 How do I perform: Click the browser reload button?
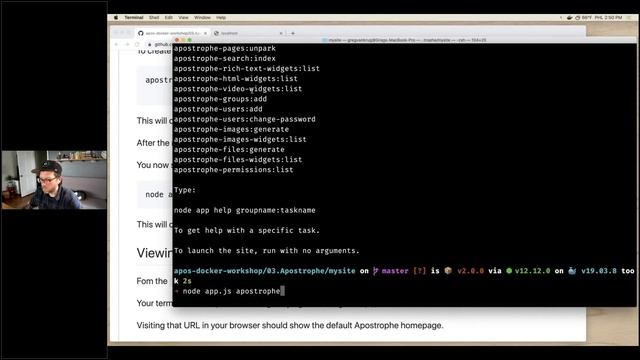tap(137, 44)
